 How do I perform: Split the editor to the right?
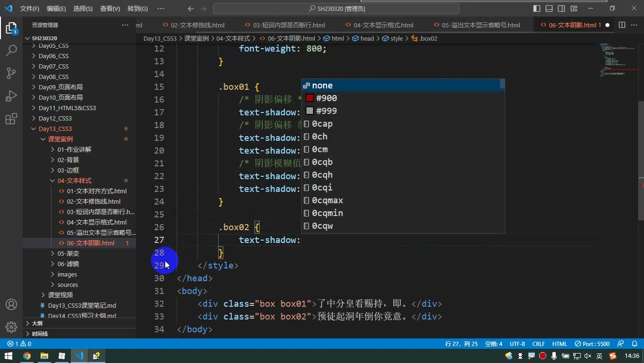pos(622,25)
